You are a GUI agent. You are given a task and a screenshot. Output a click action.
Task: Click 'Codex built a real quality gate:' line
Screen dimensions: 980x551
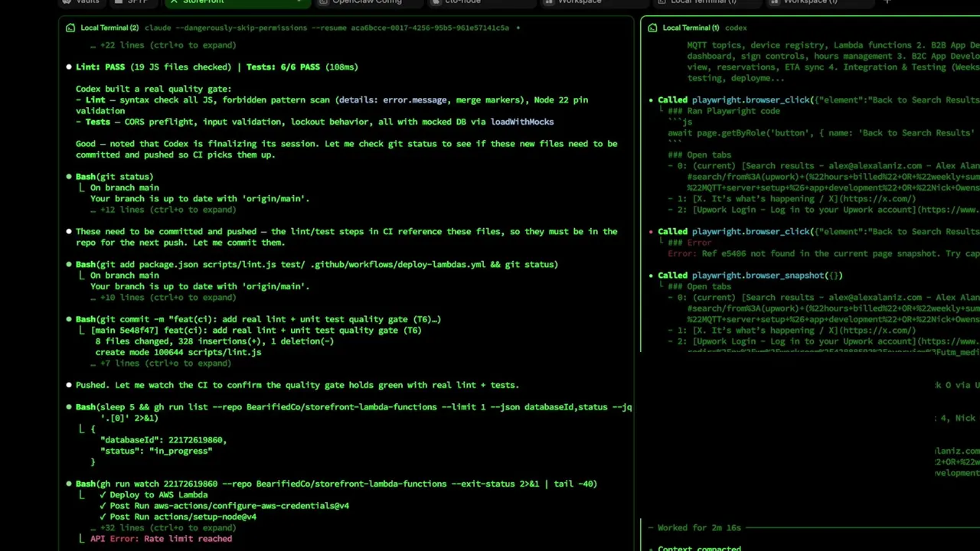153,89
